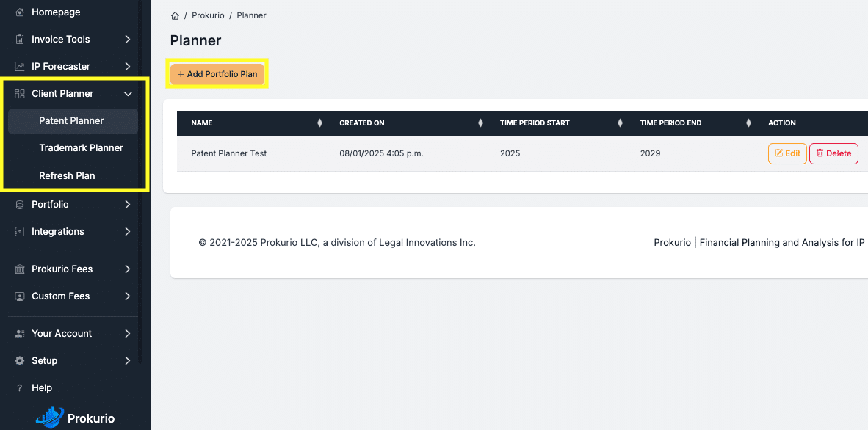The image size is (868, 430).
Task: Click the Integrations icon
Action: [18, 231]
